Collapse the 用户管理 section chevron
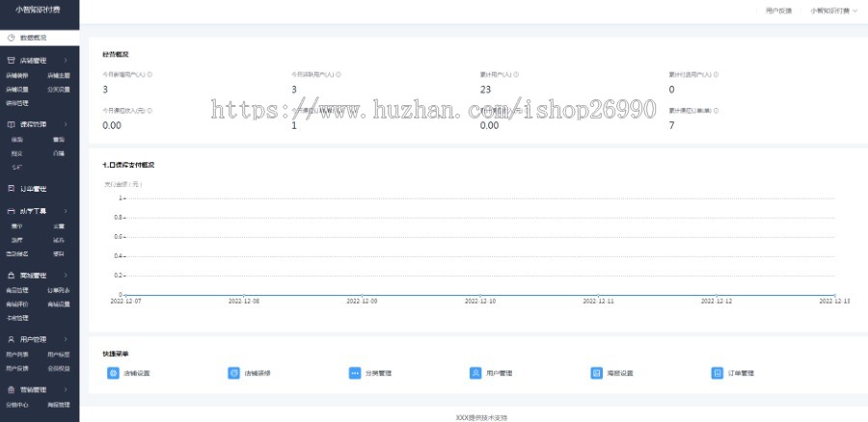This screenshot has width=868, height=422. pyautogui.click(x=66, y=339)
